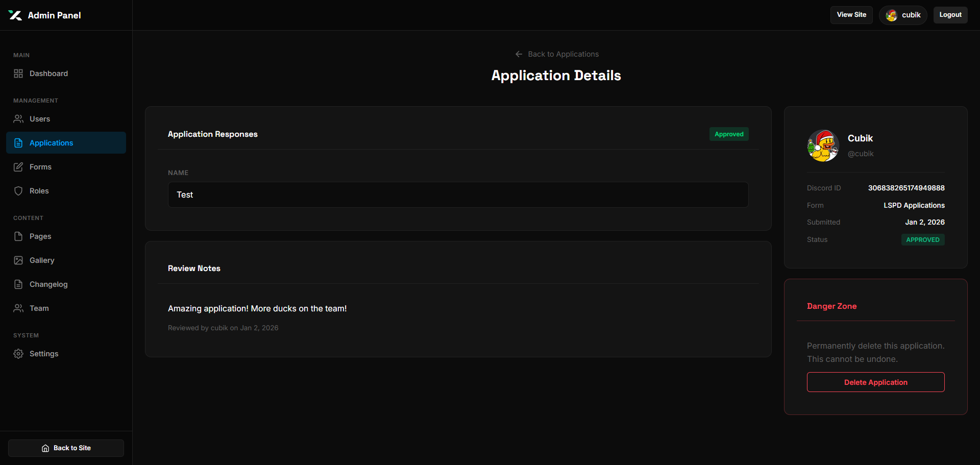
Task: Click the Team people icon
Action: pos(18,308)
